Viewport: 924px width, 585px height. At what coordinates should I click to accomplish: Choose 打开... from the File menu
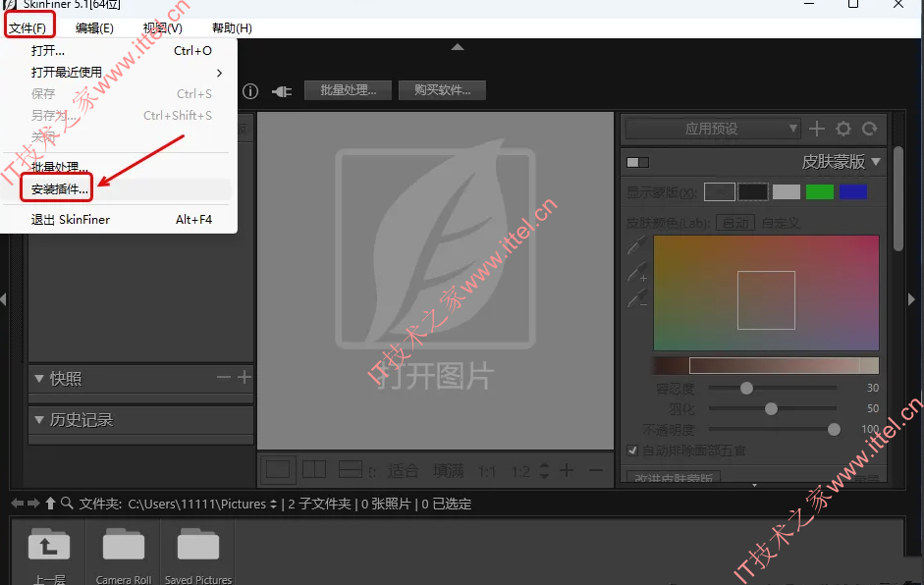(x=118, y=51)
